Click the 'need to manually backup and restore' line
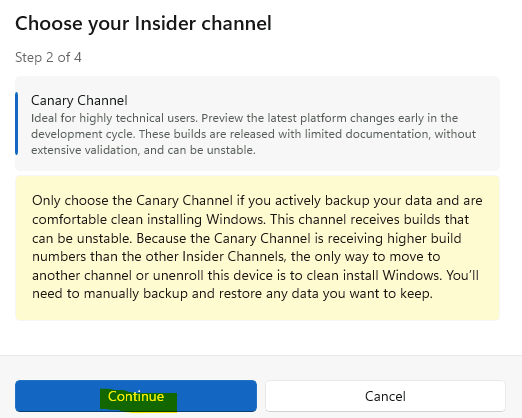Image resolution: width=522 pixels, height=418 pixels. pyautogui.click(x=232, y=294)
